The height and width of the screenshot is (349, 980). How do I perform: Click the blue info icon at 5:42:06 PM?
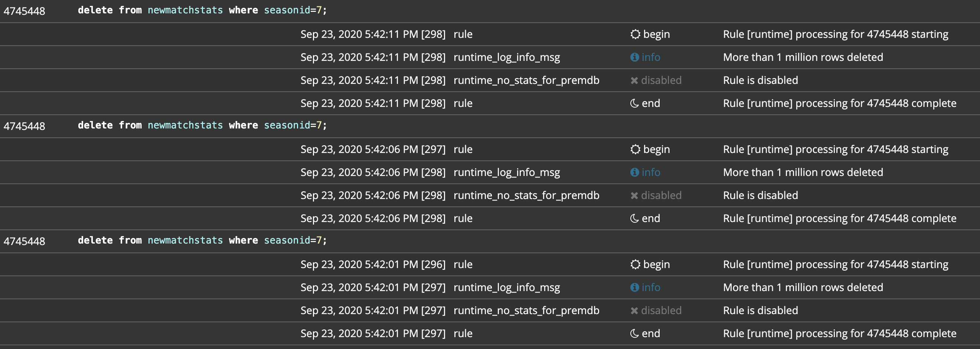pyautogui.click(x=634, y=172)
